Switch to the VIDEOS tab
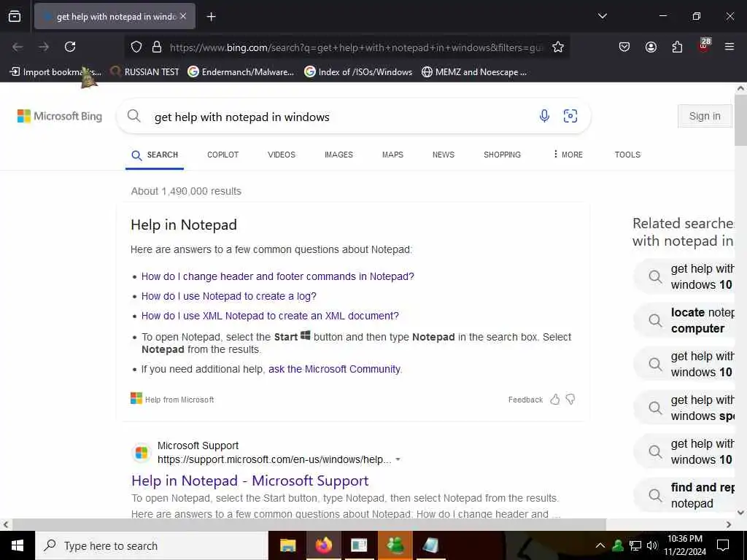The width and height of the screenshot is (747, 560). pyautogui.click(x=282, y=155)
